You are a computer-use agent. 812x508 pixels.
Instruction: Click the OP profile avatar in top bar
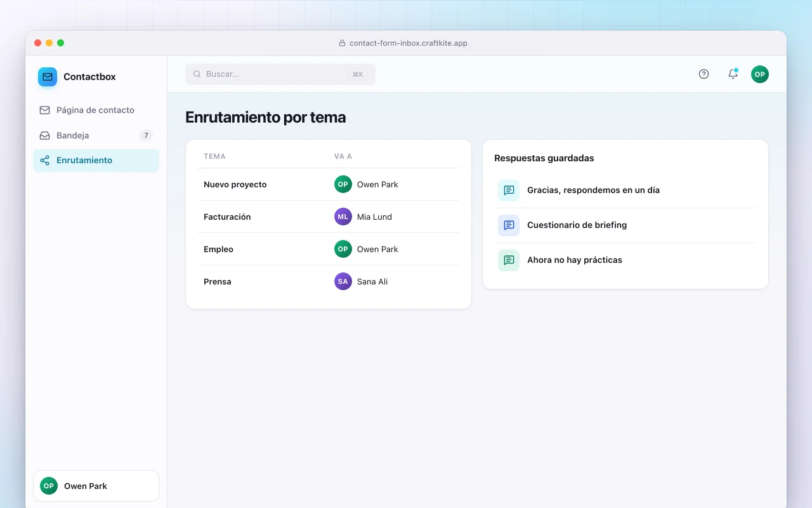760,74
